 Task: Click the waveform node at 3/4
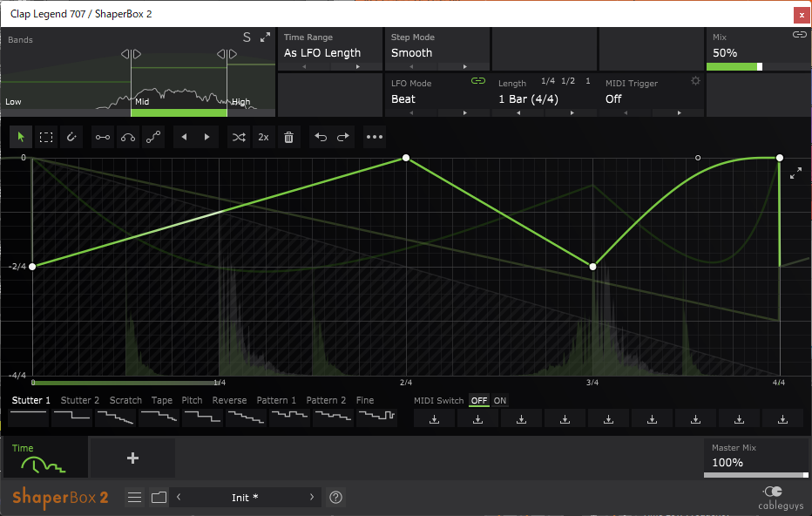[x=592, y=267]
